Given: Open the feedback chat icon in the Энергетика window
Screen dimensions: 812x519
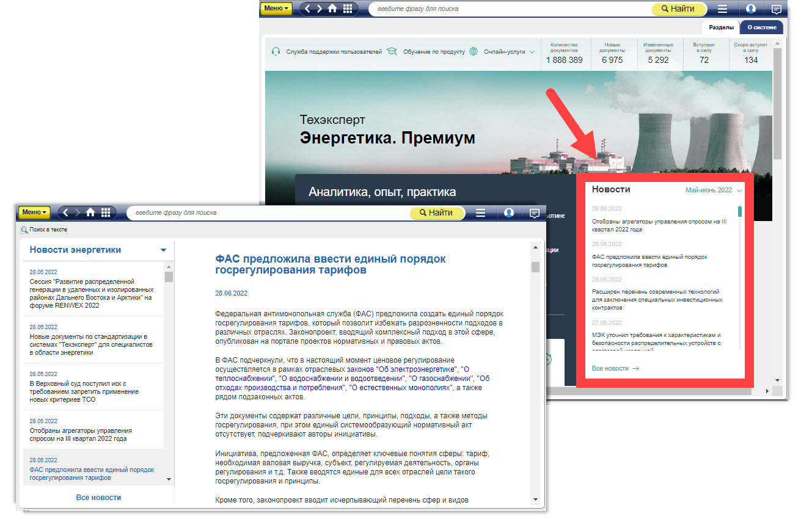Looking at the screenshot, I should pyautogui.click(x=777, y=9).
